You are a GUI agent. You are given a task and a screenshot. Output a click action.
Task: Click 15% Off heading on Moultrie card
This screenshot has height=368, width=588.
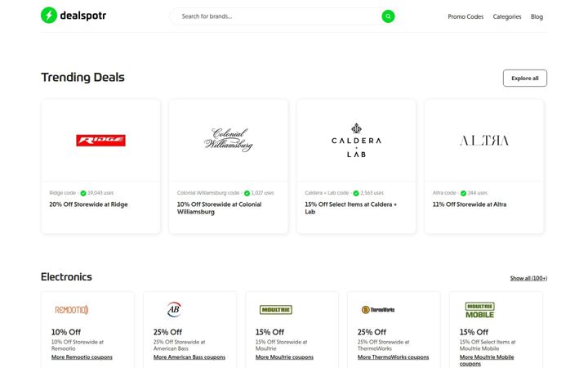(269, 332)
